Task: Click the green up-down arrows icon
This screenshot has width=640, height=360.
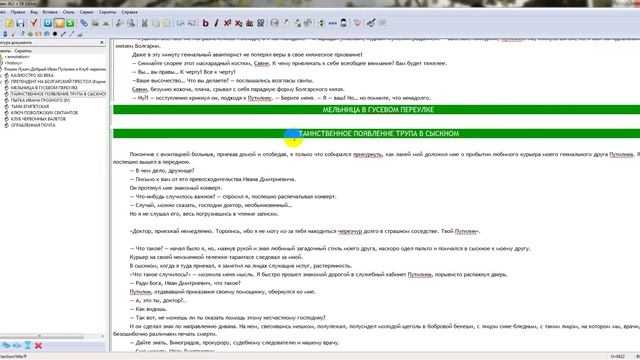Action: pyautogui.click(x=322, y=23)
